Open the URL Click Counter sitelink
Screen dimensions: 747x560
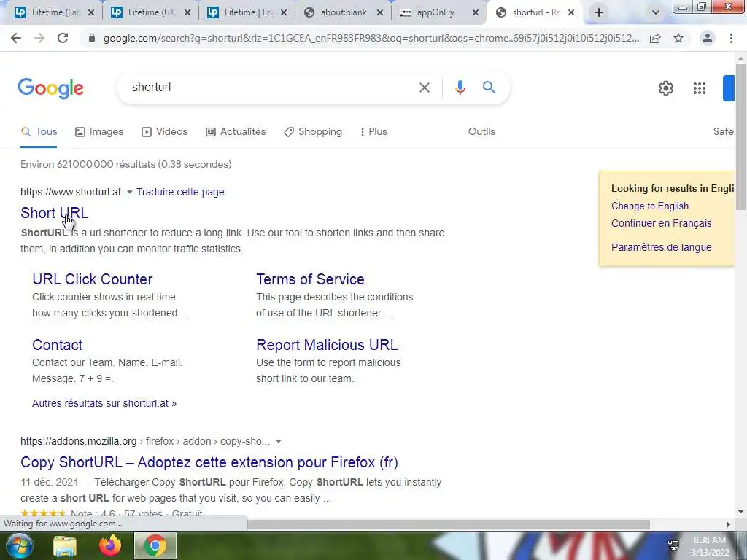tap(93, 279)
